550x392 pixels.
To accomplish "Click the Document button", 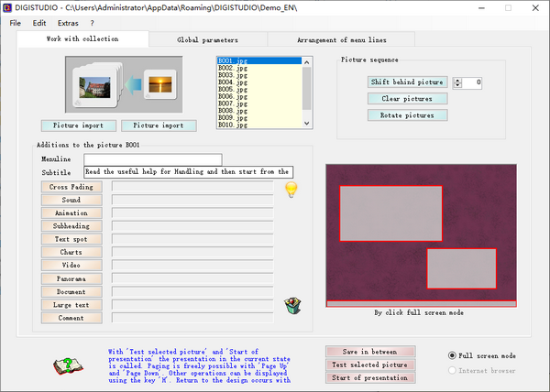I will tap(71, 291).
